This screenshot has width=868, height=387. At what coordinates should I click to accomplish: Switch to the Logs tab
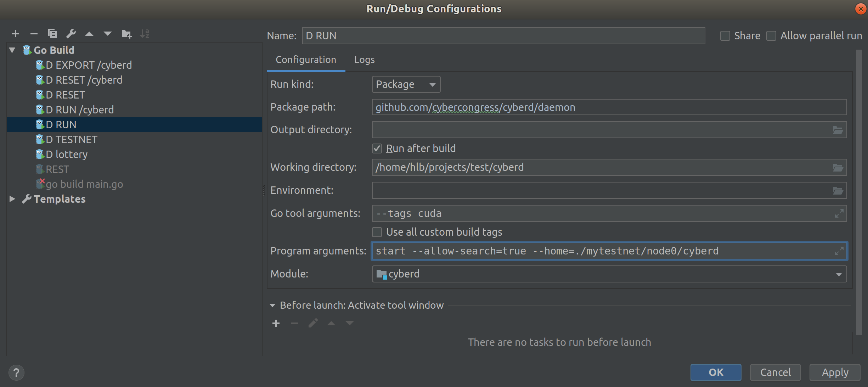(x=364, y=60)
